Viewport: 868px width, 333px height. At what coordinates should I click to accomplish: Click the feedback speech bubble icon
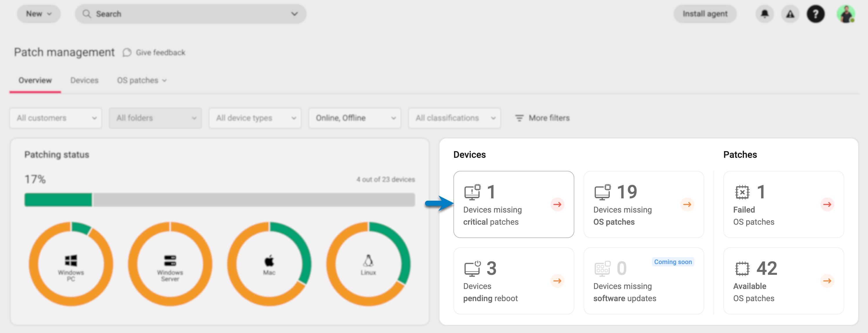click(x=127, y=52)
